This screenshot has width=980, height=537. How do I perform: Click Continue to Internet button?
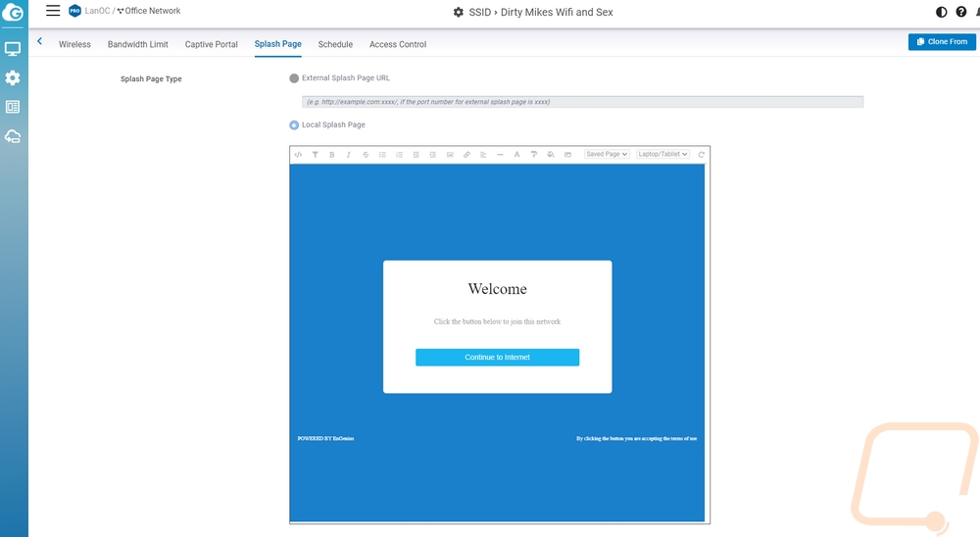tap(498, 357)
